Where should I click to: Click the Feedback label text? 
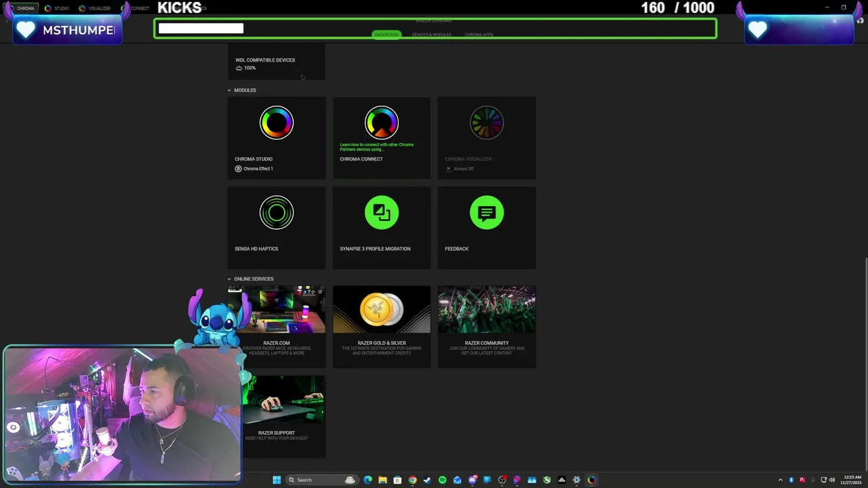pyautogui.click(x=456, y=249)
